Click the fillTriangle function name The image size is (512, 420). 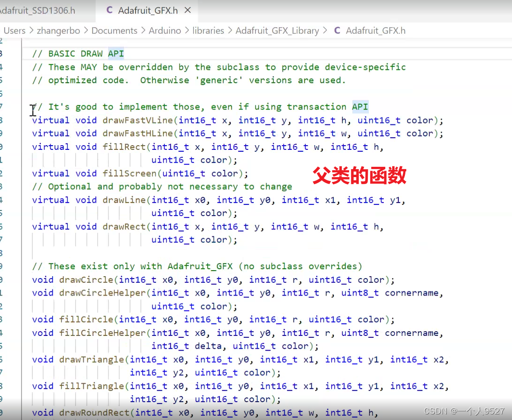(x=92, y=386)
